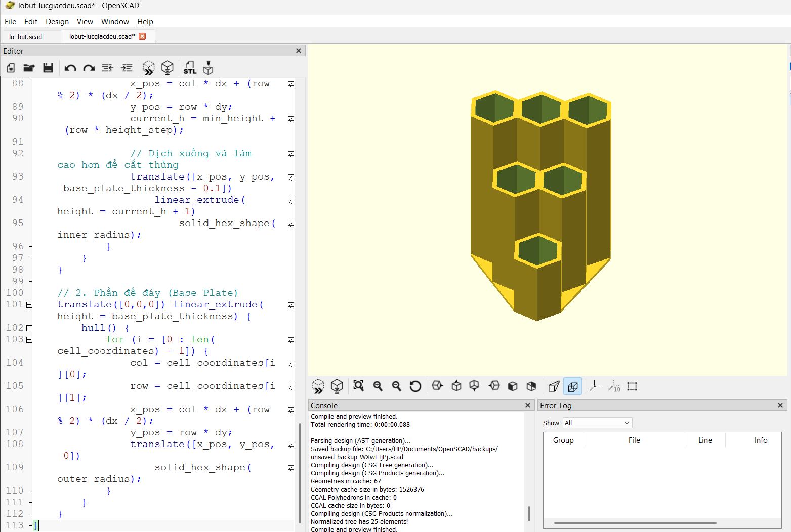
Task: Switch to the Left view
Action: tap(494, 386)
